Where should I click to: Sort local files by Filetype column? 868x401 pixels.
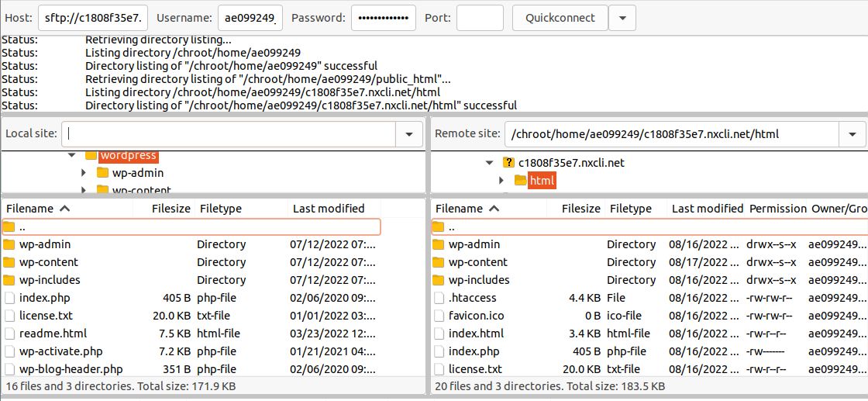[241, 208]
